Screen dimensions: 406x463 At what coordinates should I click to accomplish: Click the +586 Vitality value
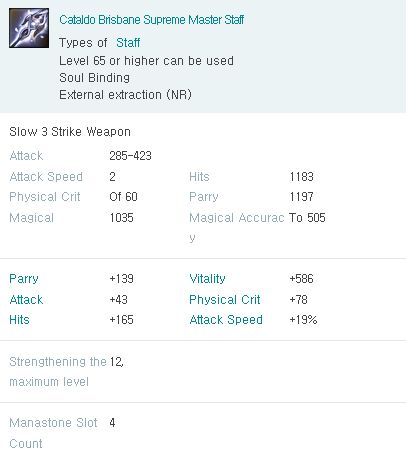pos(301,279)
